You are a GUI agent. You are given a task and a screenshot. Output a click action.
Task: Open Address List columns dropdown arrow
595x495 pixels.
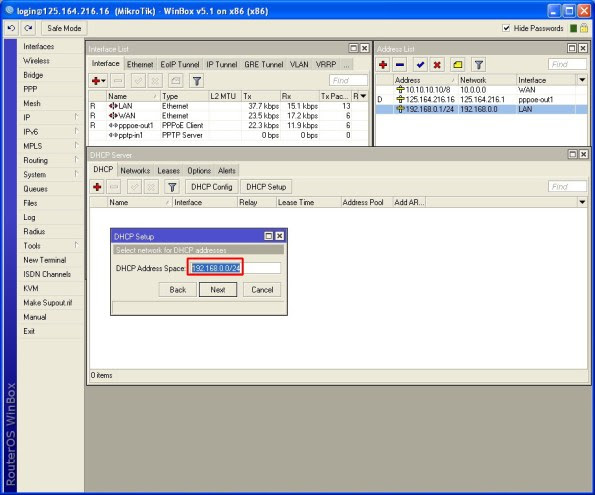[x=582, y=80]
